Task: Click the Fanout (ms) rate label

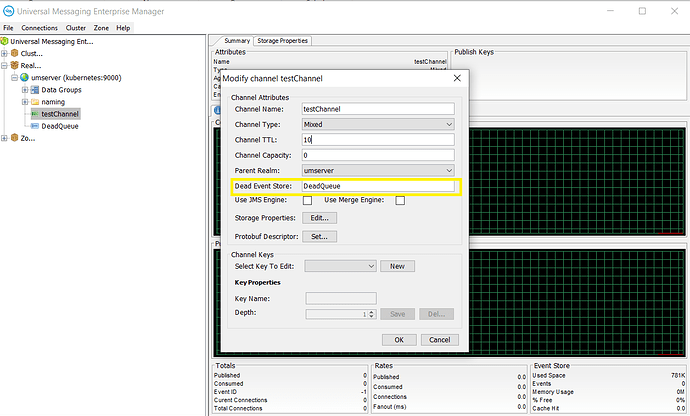Action: [x=389, y=407]
